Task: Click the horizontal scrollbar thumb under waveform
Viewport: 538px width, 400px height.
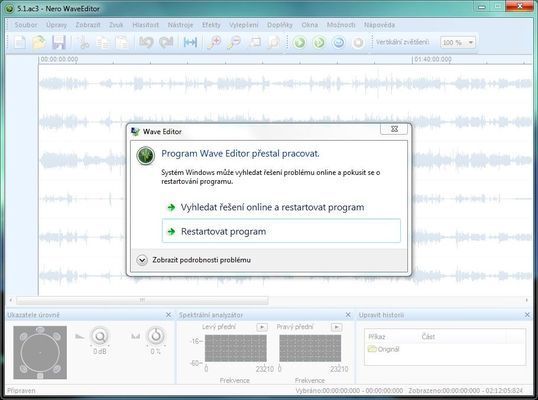Action: (142, 301)
